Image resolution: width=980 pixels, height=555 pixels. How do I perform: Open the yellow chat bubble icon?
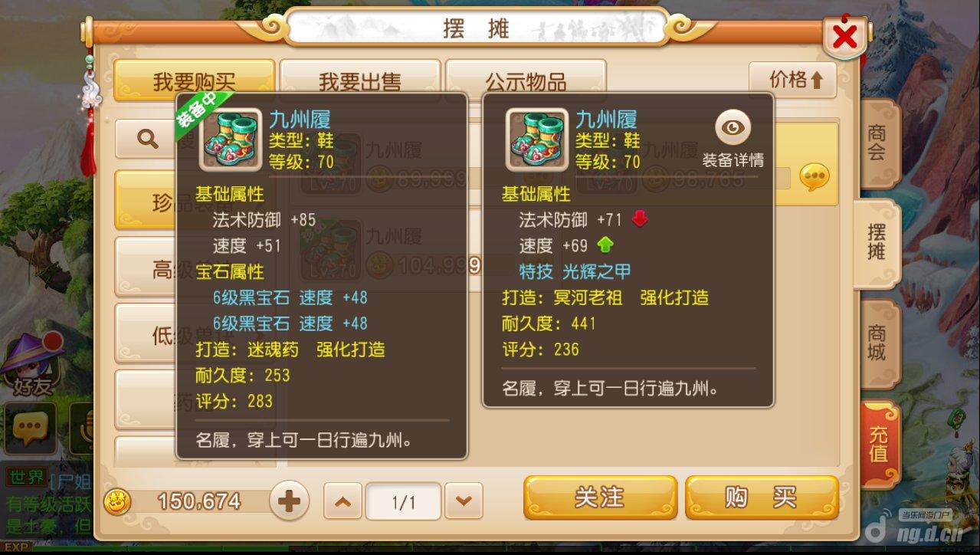pyautogui.click(x=814, y=178)
